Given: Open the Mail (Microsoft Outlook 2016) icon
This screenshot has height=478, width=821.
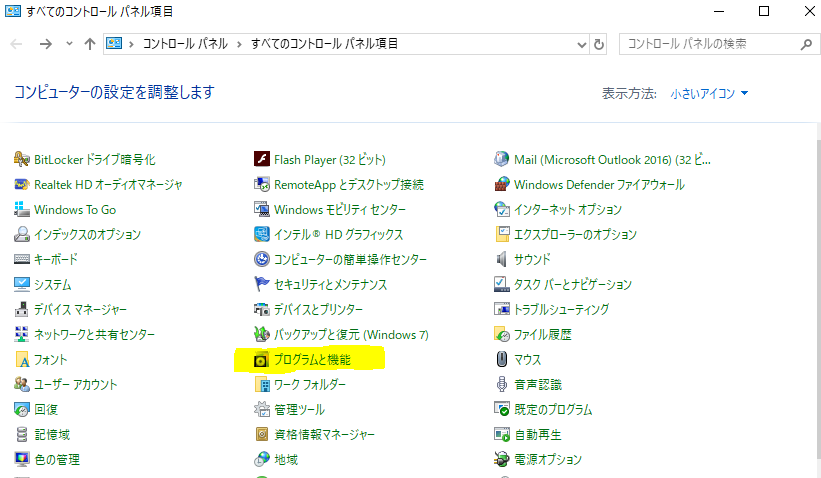Looking at the screenshot, I should (x=502, y=159).
